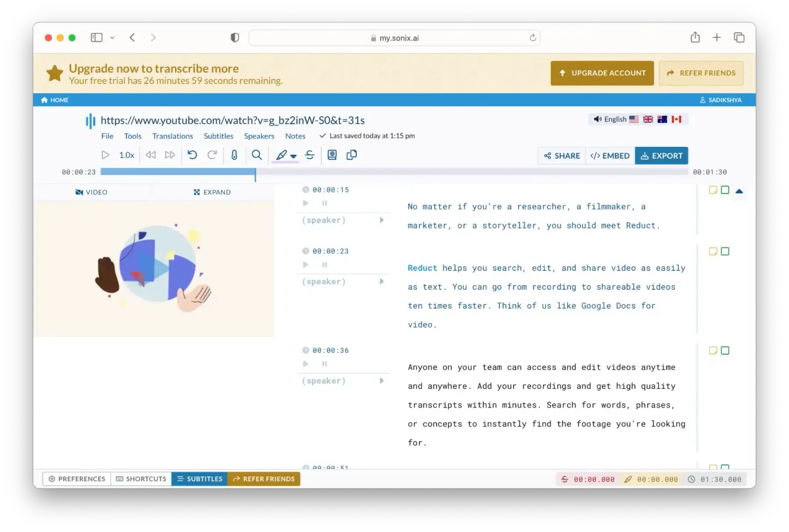
Task: Open the search magnifier tool
Action: (257, 155)
